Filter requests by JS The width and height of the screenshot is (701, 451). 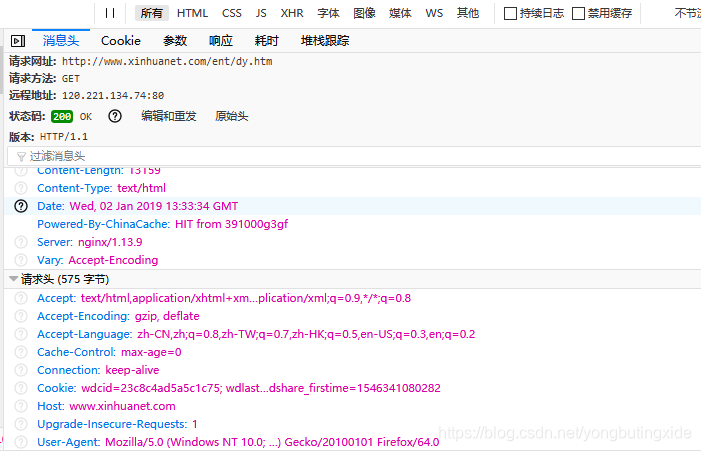(x=261, y=13)
